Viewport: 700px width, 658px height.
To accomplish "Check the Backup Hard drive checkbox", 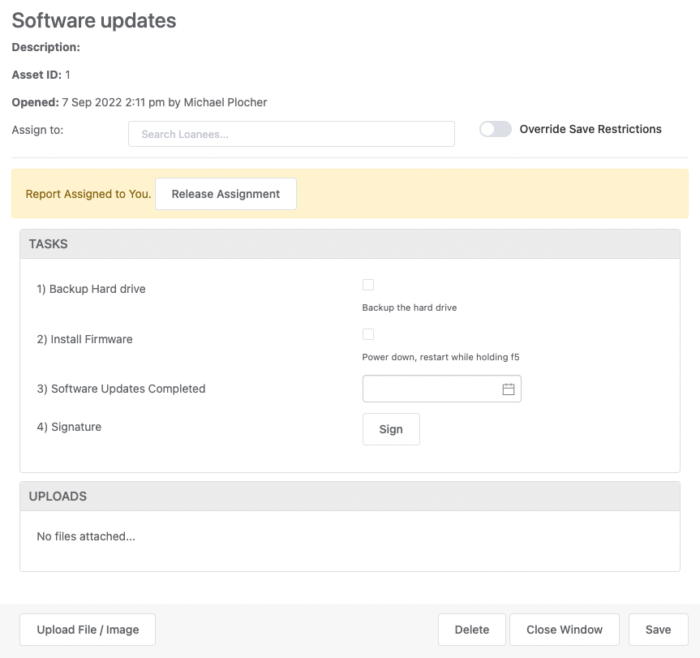I will [x=368, y=285].
